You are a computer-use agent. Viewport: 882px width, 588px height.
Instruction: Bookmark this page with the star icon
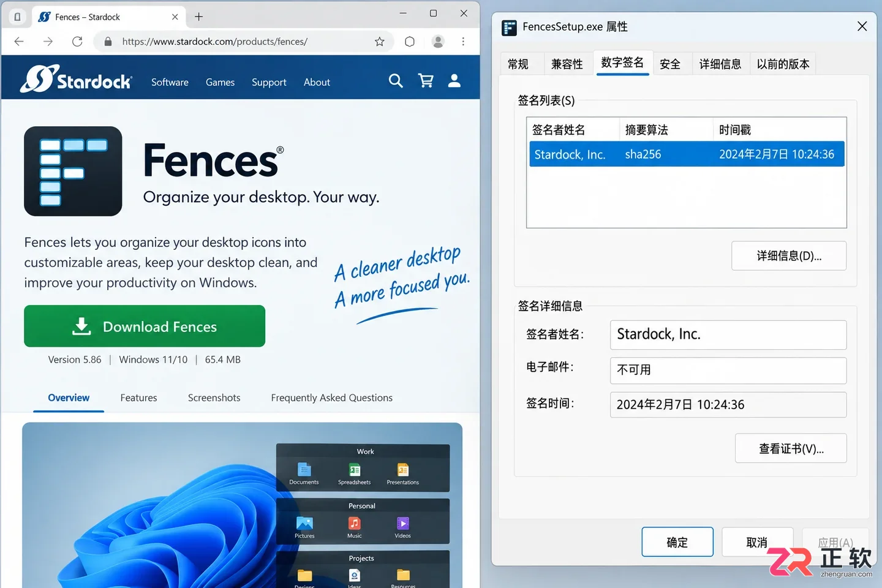pyautogui.click(x=380, y=42)
